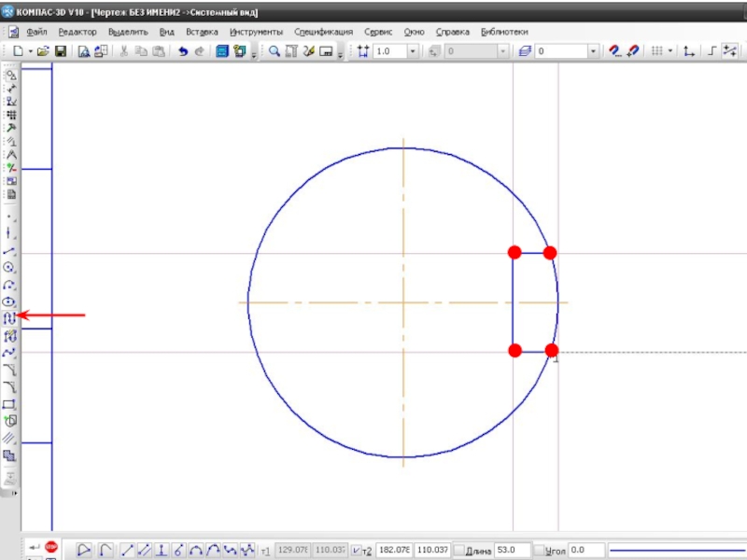This screenshot has width=747, height=560.
Task: Open the Инструменты menu
Action: tap(256, 31)
